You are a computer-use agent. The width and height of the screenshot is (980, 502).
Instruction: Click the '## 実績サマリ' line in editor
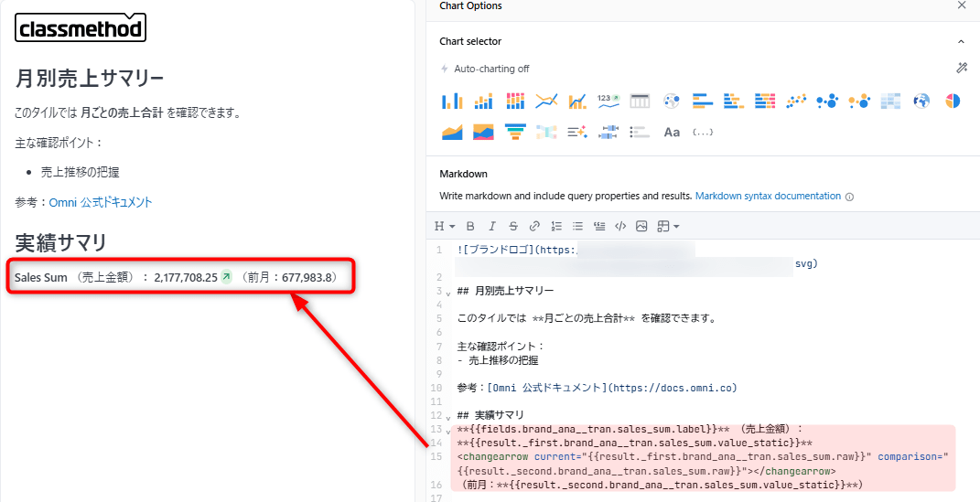coord(490,415)
